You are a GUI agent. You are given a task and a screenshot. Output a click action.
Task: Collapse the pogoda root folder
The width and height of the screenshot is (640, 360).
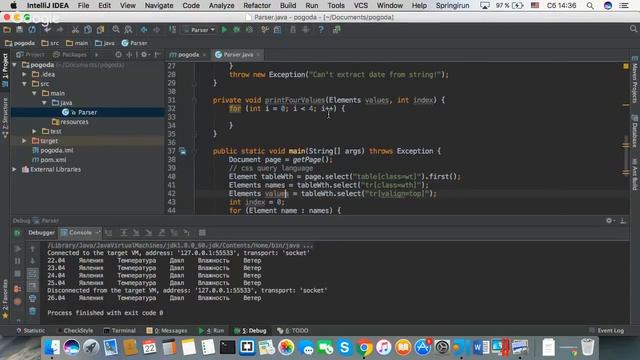tap(15, 65)
